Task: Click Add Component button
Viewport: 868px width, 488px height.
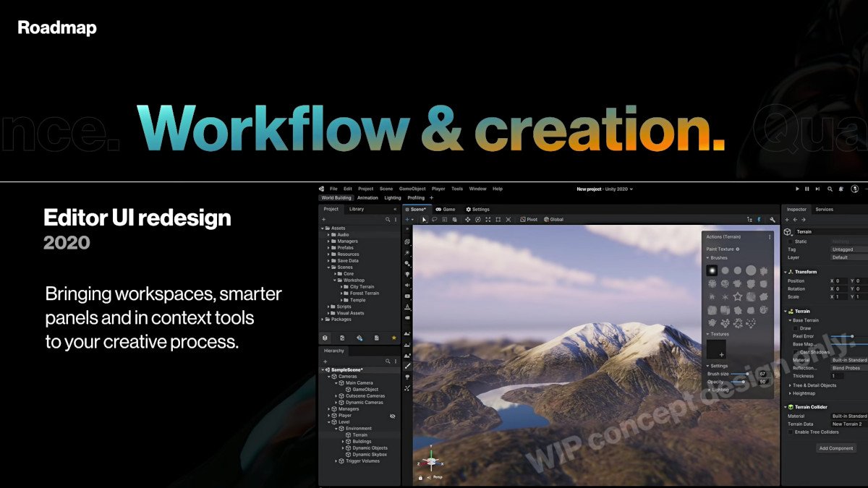Action: 835,448
